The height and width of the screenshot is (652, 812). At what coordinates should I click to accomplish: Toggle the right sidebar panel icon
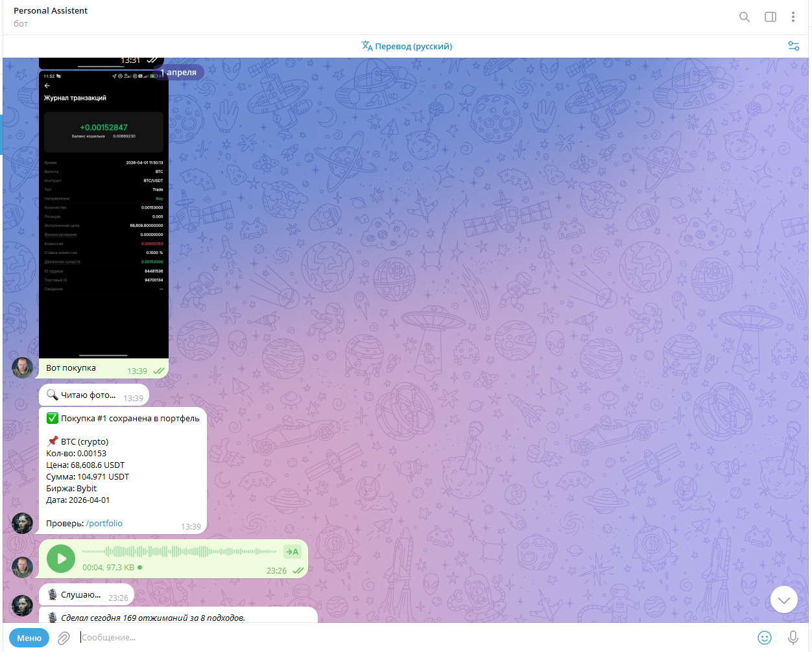tap(770, 17)
